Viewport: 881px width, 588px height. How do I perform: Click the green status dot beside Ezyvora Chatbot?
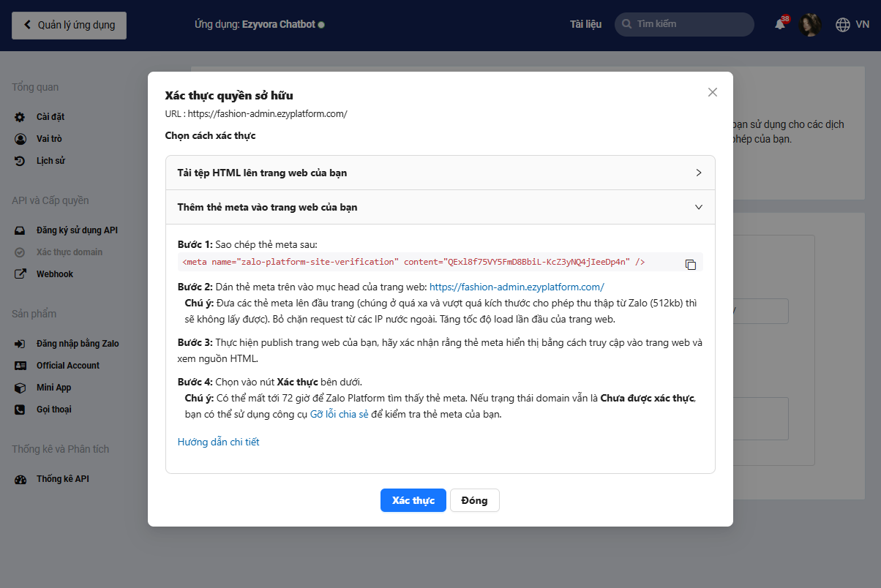coord(321,25)
